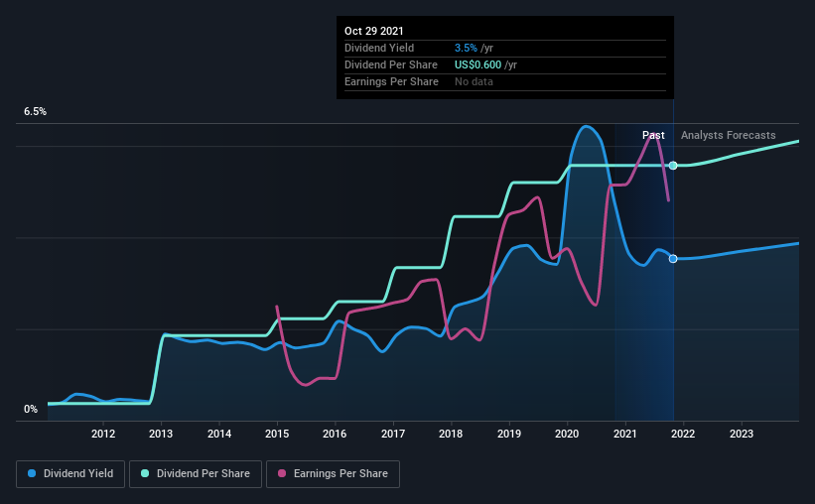
Task: Click the 2023 year label on axis
Action: coord(742,434)
